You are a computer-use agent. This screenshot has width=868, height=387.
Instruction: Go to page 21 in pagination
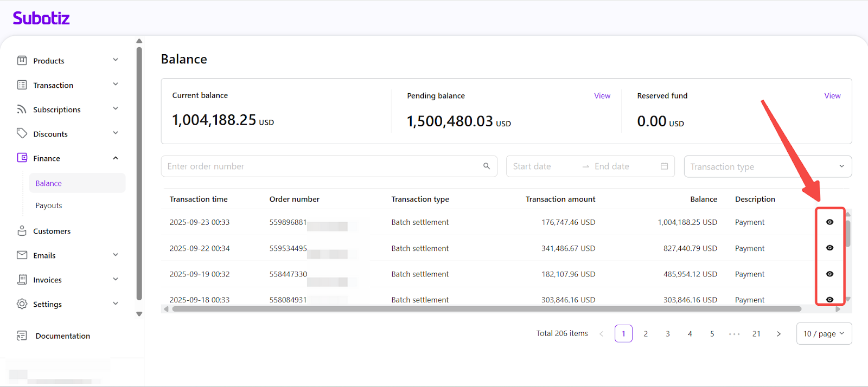click(x=756, y=334)
